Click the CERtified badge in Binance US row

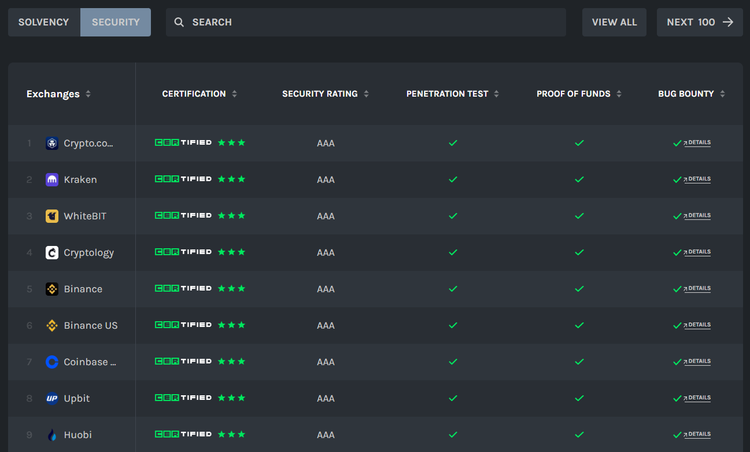(x=183, y=325)
